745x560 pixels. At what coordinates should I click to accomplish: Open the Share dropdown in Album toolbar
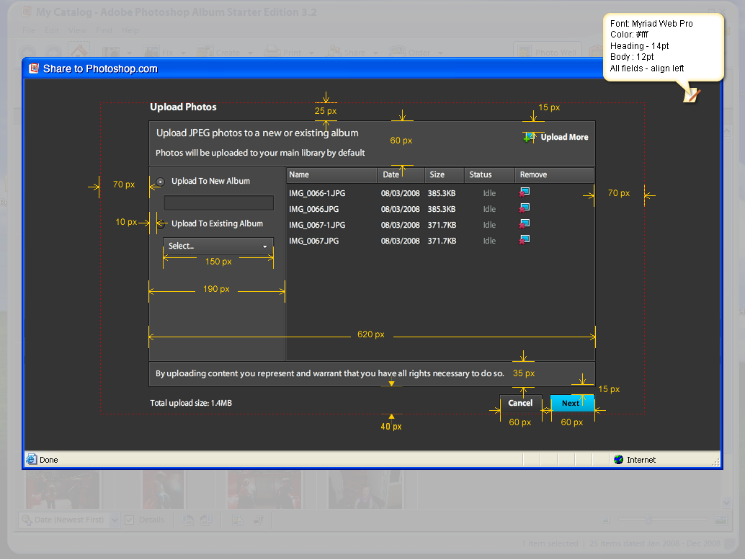click(375, 53)
